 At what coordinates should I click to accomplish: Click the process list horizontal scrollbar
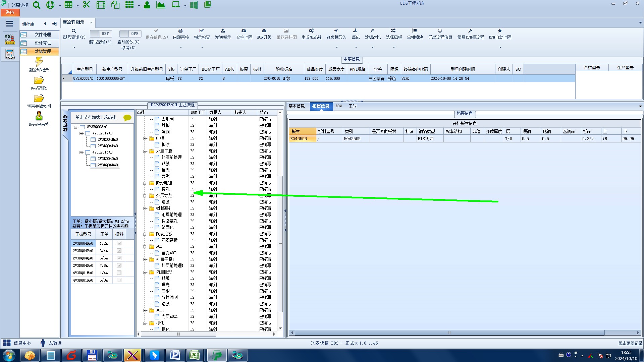(178, 334)
